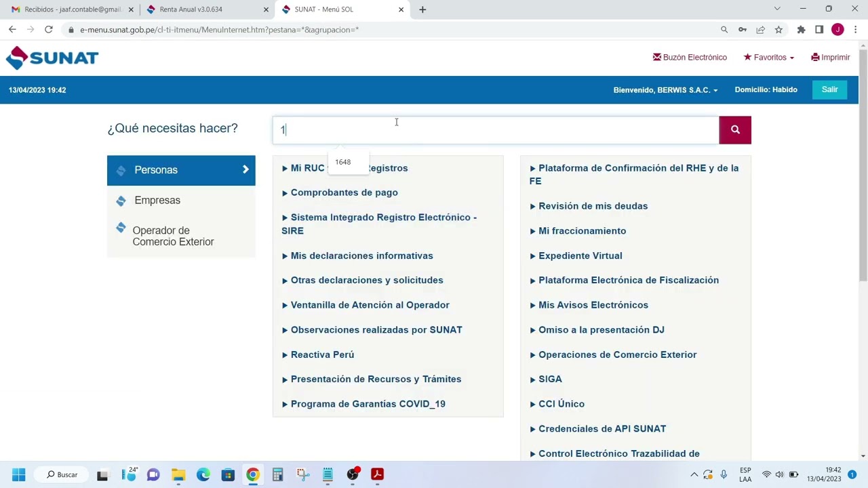Bookmark this page with the star

778,30
